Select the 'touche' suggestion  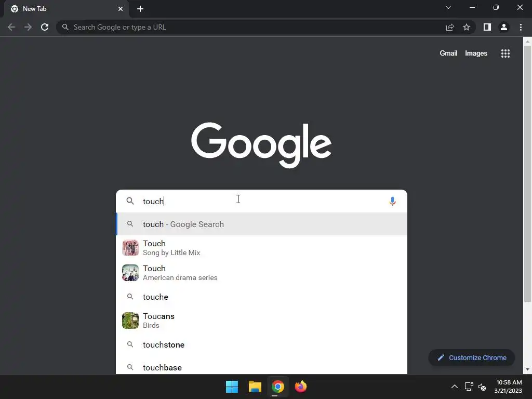point(262,297)
